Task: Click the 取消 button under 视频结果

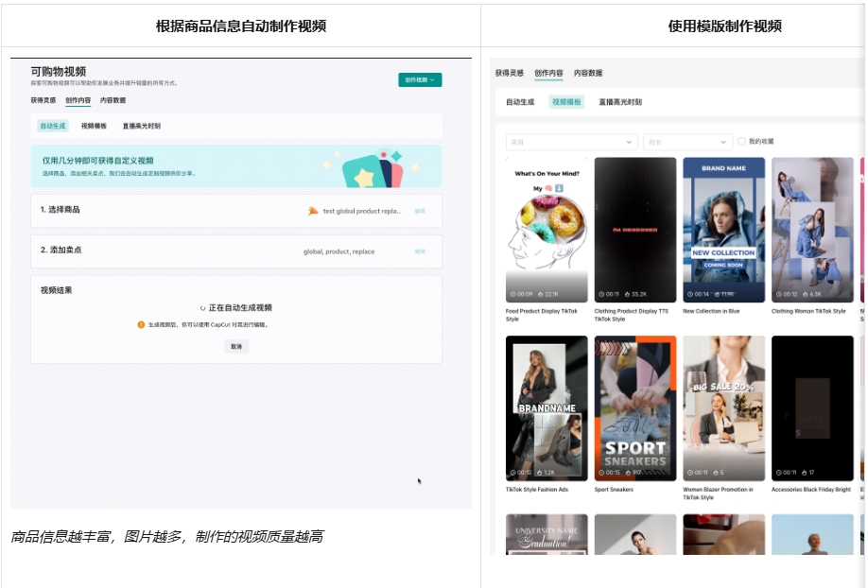Action: 236,347
